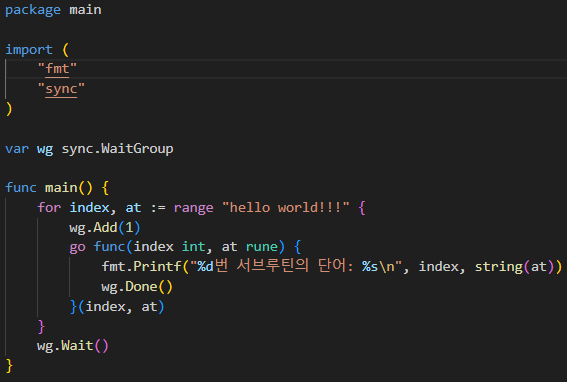The height and width of the screenshot is (382, 567).
Task: Click the "import" keyword
Action: [29, 50]
